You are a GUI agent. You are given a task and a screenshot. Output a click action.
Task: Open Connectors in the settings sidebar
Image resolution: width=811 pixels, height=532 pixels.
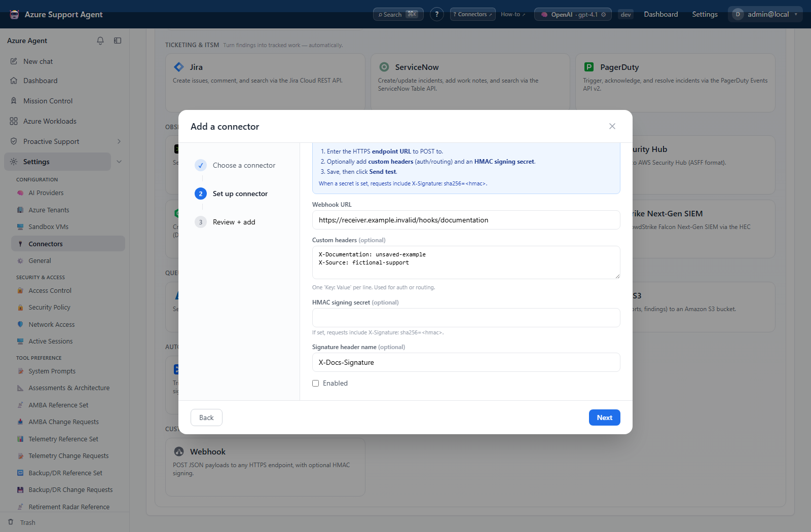[68, 244]
